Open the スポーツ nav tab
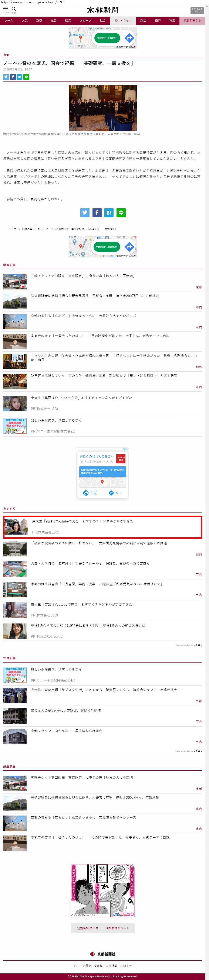This screenshot has width=209, height=980. coord(85,21)
